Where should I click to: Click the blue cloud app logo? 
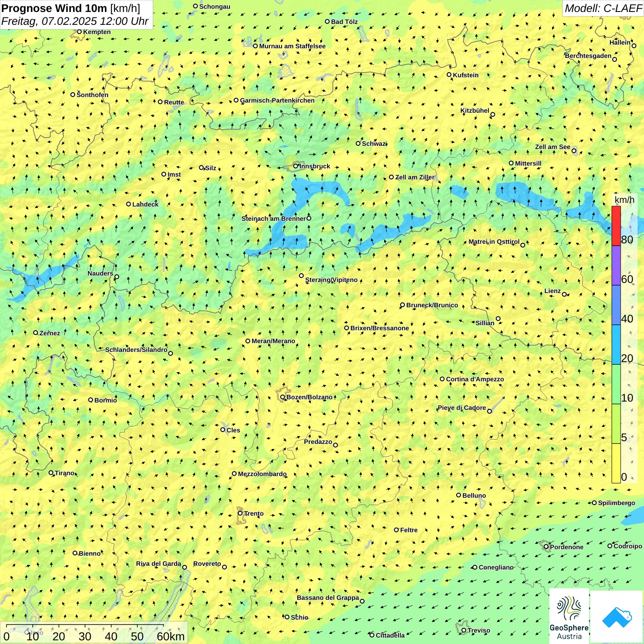click(617, 617)
